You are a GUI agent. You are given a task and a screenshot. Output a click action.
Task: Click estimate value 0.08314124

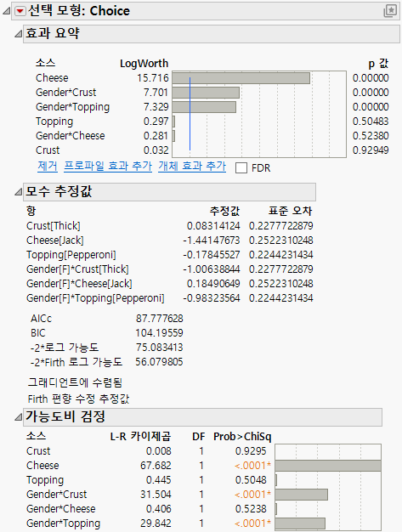tap(213, 226)
